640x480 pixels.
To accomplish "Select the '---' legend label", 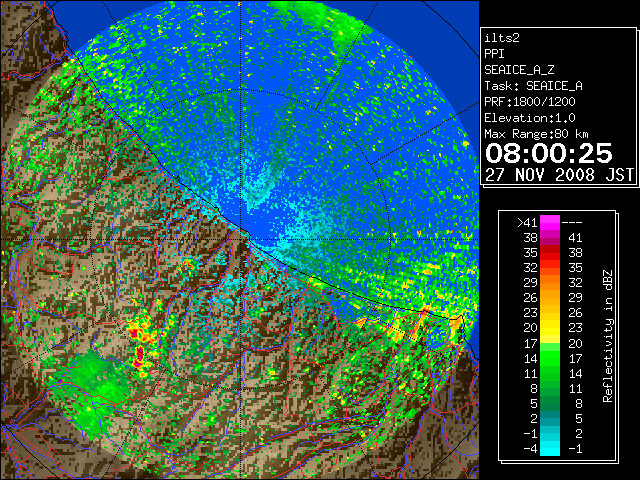I will click(572, 223).
